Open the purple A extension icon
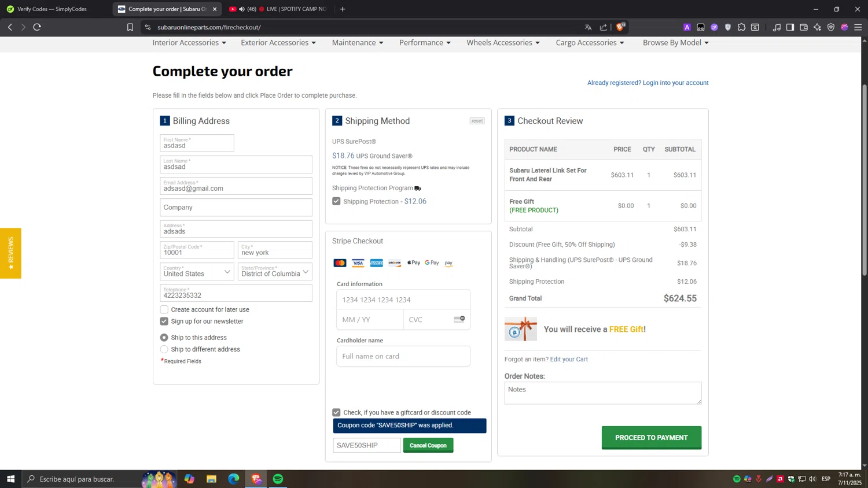The image size is (868, 488). 687,27
